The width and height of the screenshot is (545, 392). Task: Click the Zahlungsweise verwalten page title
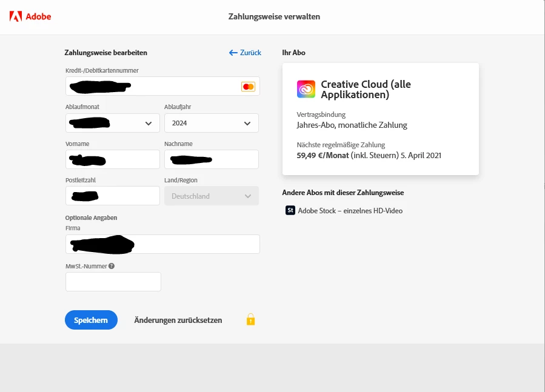(x=274, y=17)
